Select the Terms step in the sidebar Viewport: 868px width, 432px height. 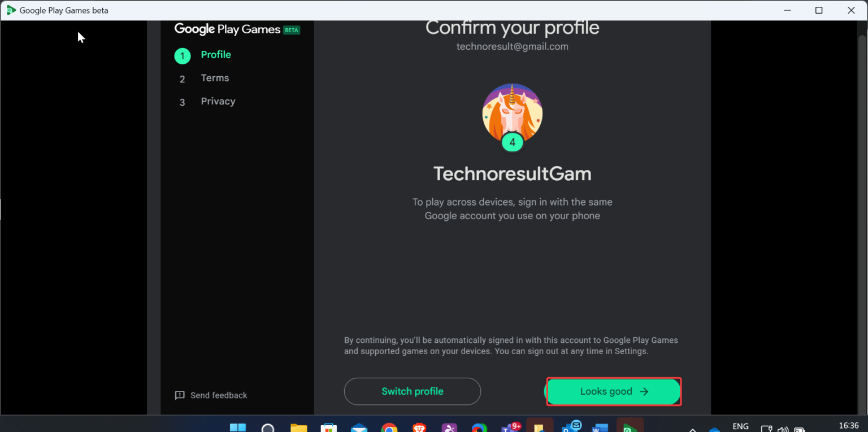215,78
